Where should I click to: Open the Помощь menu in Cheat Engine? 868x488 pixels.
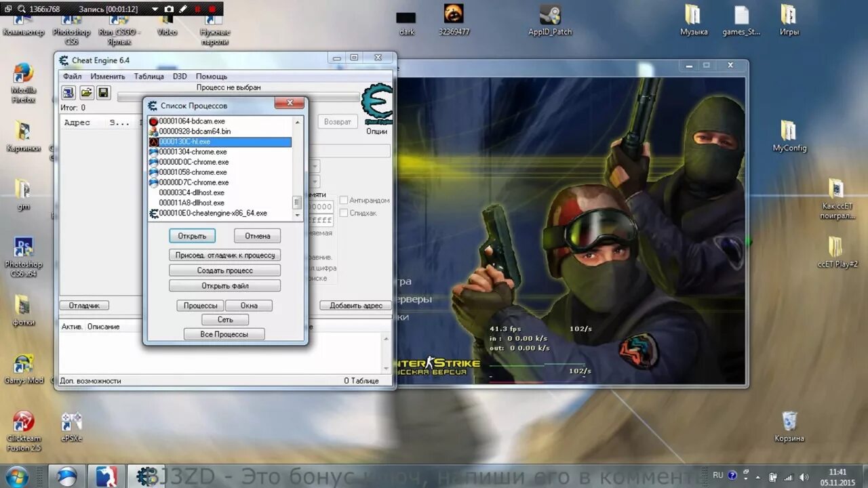click(212, 77)
